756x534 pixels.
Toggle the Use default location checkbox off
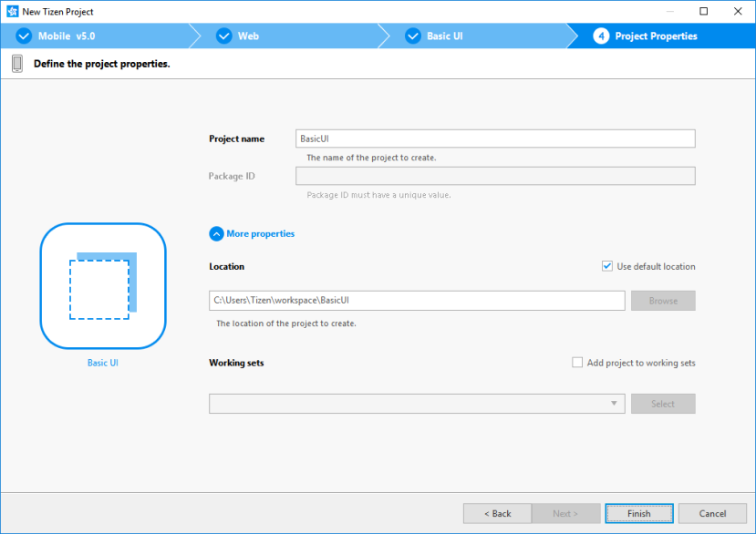(x=606, y=266)
